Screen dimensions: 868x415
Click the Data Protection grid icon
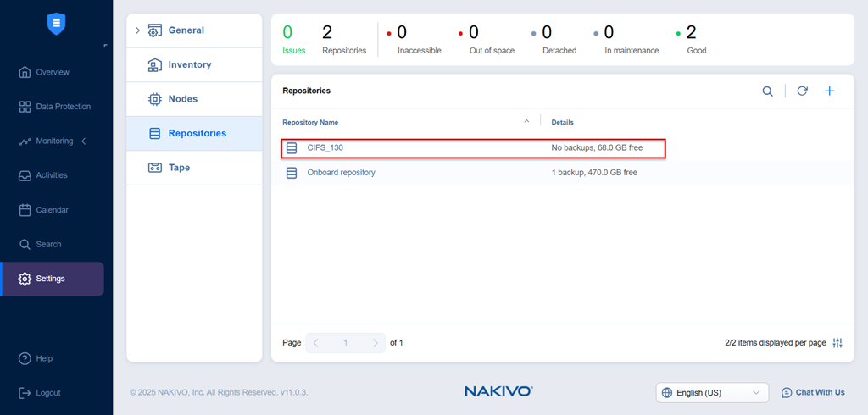coord(25,107)
